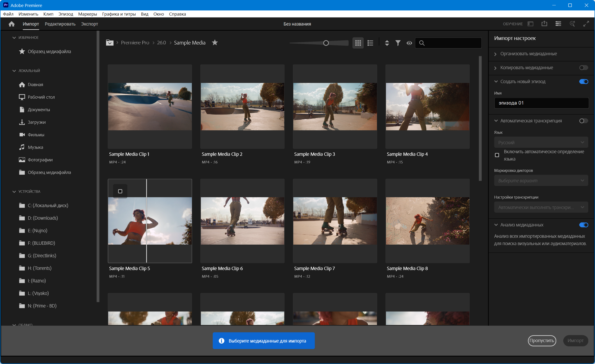Click the Обучение link in header
The image size is (595, 364).
512,24
